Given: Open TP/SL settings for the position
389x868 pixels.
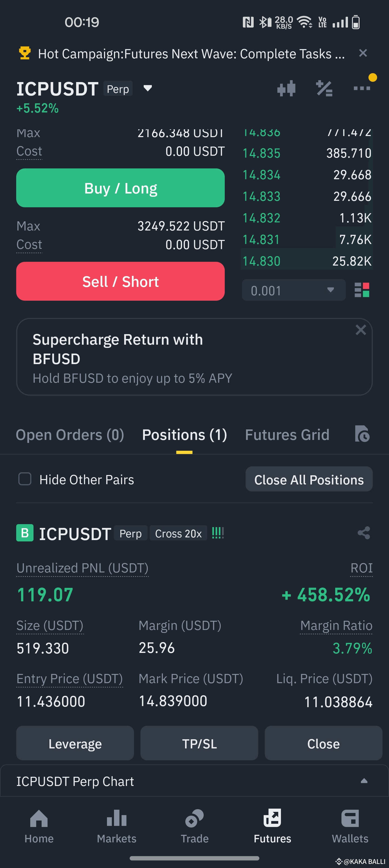Looking at the screenshot, I should coord(199,743).
